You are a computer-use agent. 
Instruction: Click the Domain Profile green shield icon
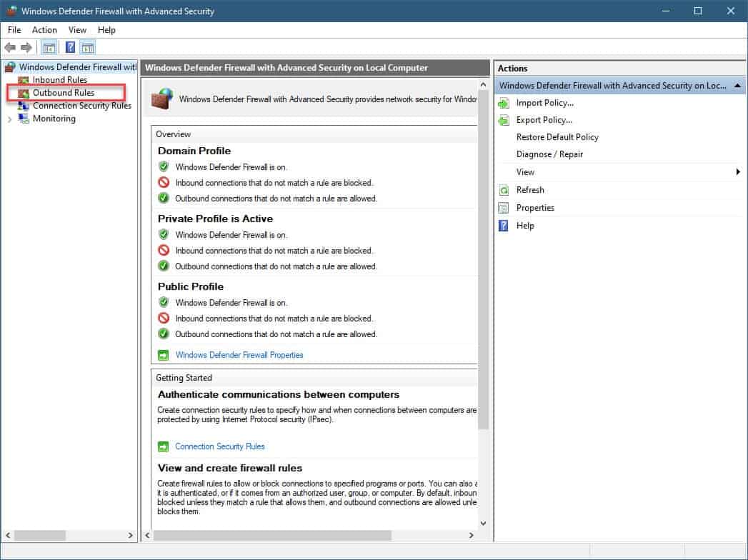coord(164,167)
